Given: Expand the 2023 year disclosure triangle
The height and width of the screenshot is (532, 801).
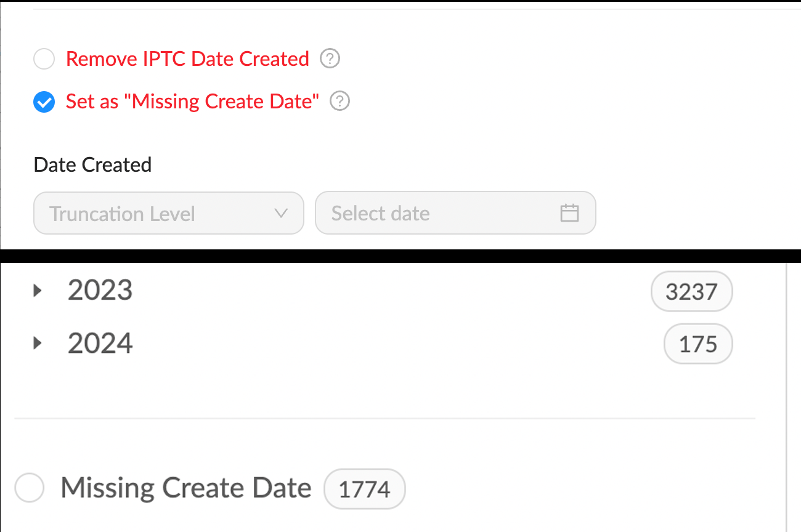Looking at the screenshot, I should pos(38,290).
